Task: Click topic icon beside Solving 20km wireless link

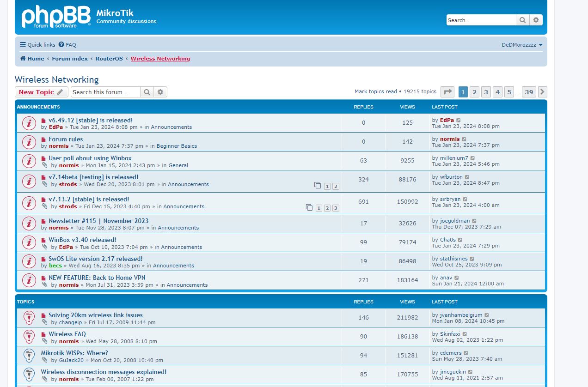Action: tap(29, 318)
